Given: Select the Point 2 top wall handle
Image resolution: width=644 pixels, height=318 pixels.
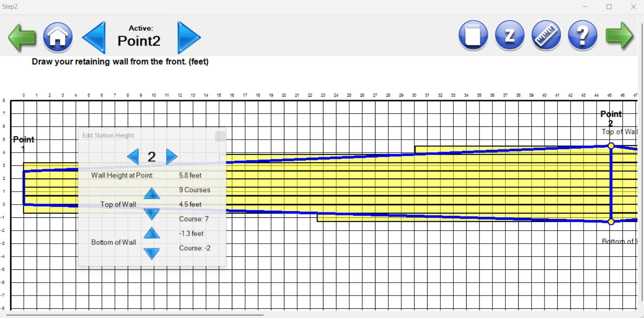Looking at the screenshot, I should click(611, 146).
